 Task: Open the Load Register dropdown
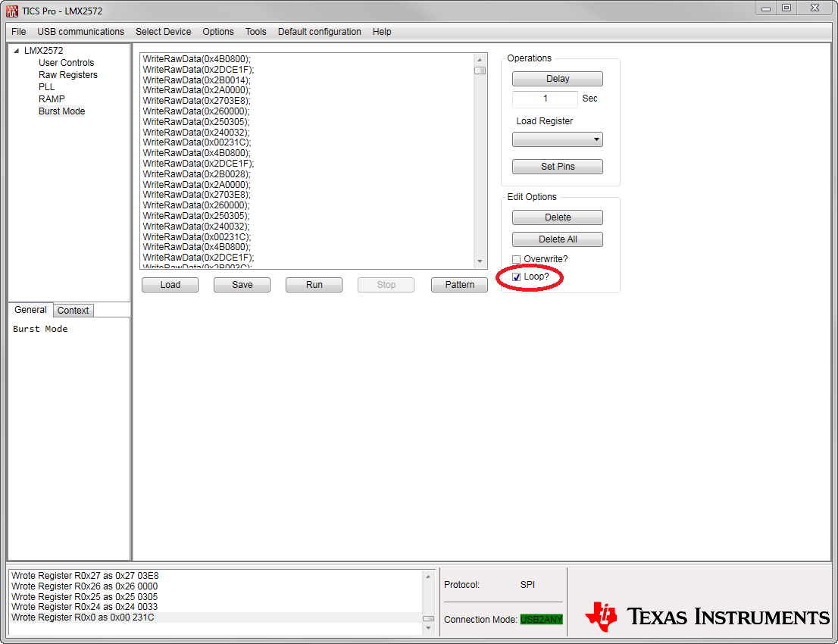coord(558,139)
